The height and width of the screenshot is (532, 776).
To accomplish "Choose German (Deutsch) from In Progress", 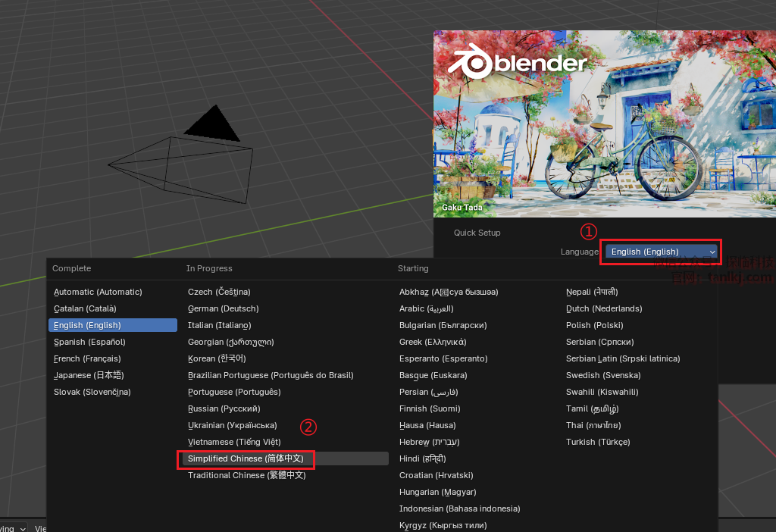I will [224, 308].
